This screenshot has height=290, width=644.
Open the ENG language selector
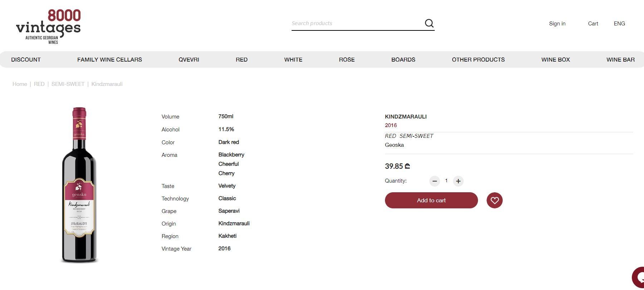tap(619, 24)
